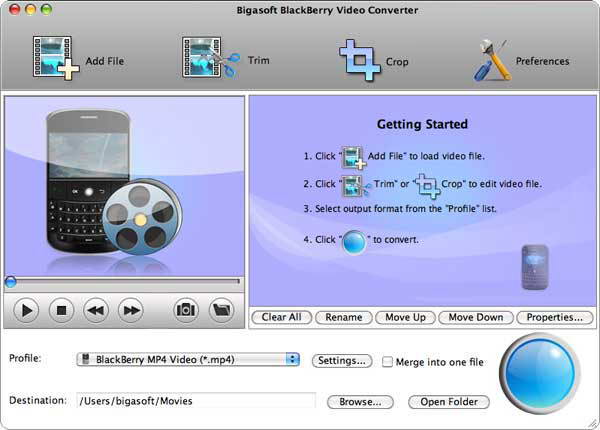This screenshot has width=600, height=430.
Task: Click the "Profile:" label
Action: coord(25,358)
